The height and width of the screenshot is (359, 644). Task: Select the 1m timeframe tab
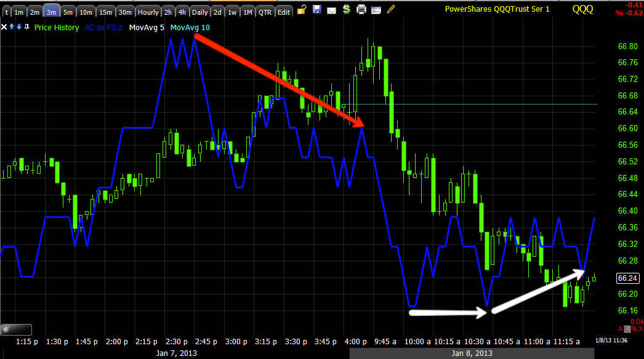click(x=19, y=12)
